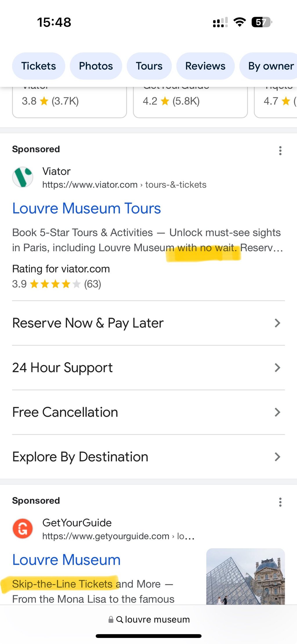Switch to the Tickets tab
Viewport: 297px width, 644px height.
click(x=39, y=66)
